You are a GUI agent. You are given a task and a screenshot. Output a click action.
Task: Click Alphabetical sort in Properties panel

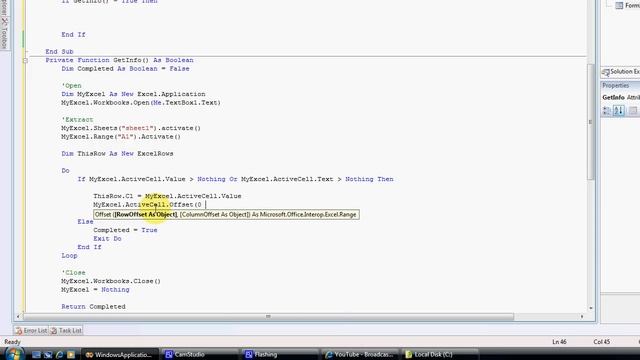click(619, 111)
